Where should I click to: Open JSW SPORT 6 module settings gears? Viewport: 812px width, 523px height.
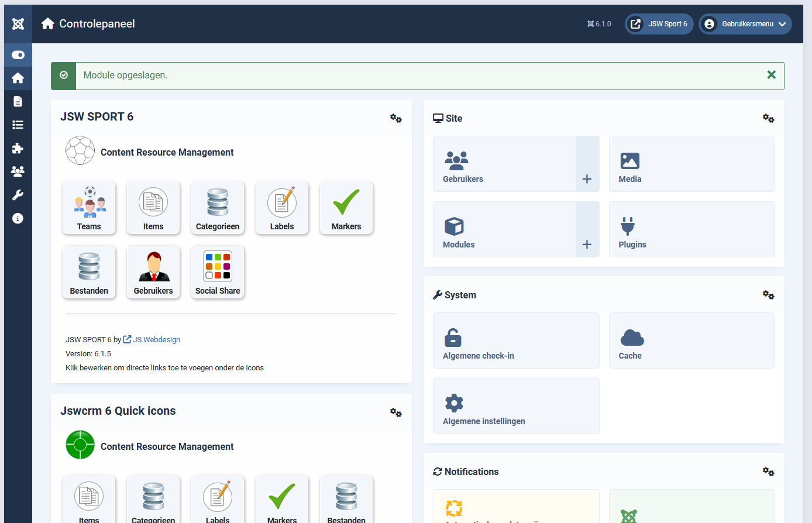click(x=396, y=118)
